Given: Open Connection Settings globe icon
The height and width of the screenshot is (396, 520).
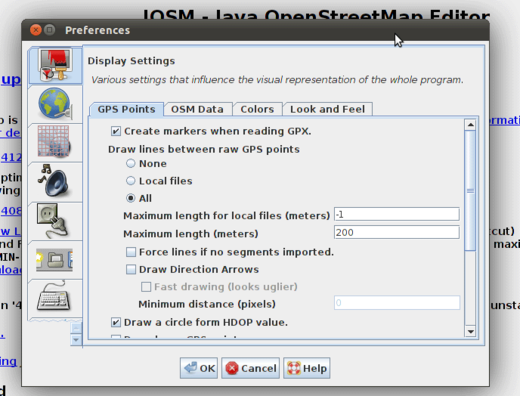Looking at the screenshot, I should tap(55, 104).
